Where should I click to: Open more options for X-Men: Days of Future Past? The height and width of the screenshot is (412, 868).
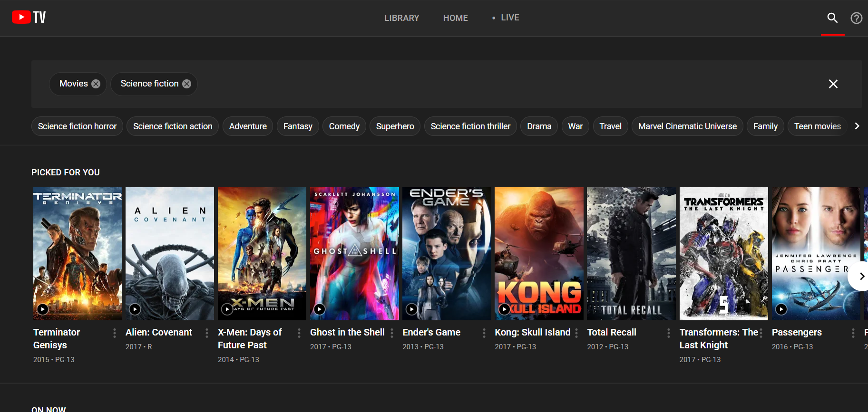coord(299,333)
